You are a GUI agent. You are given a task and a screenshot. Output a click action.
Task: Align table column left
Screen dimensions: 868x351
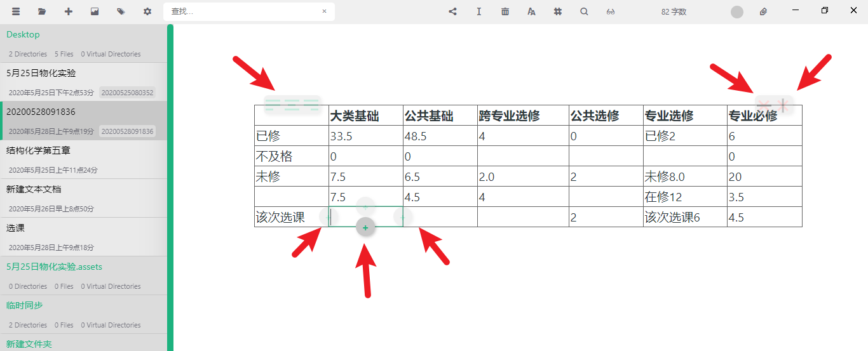coord(273,105)
